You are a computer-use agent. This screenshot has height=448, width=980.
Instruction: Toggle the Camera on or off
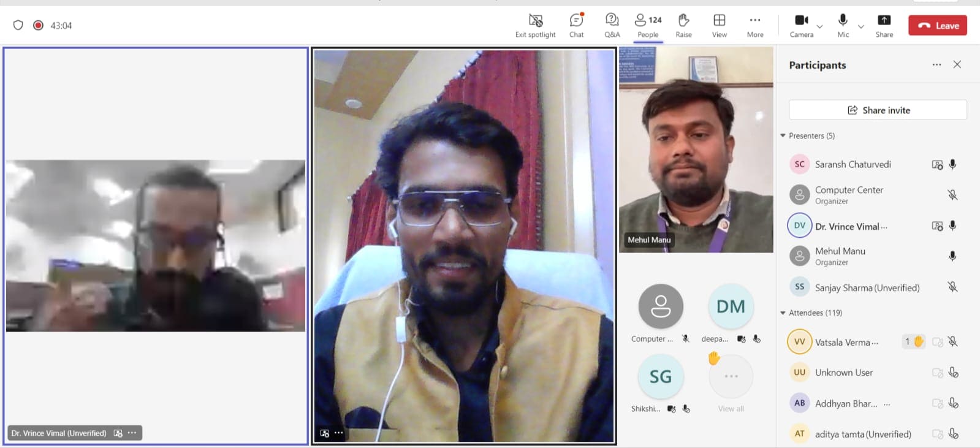tap(801, 21)
